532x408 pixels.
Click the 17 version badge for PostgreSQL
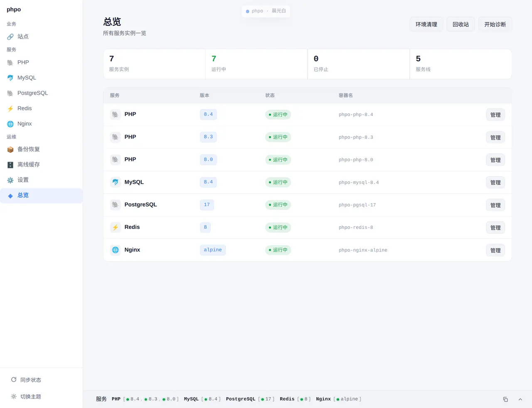pyautogui.click(x=207, y=205)
